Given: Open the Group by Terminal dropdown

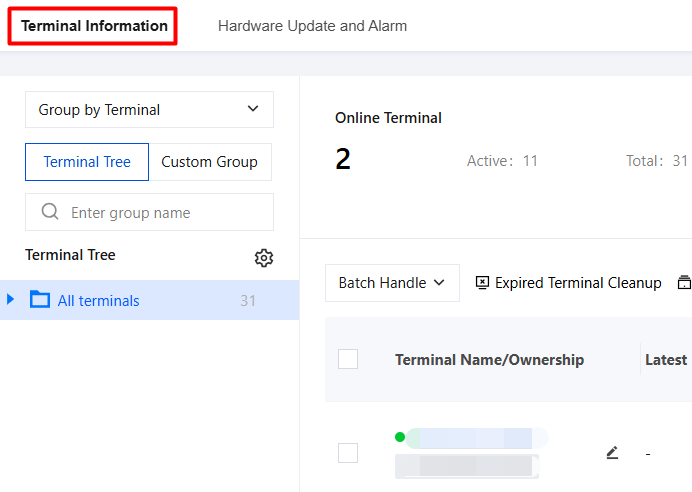Looking at the screenshot, I should tap(149, 109).
